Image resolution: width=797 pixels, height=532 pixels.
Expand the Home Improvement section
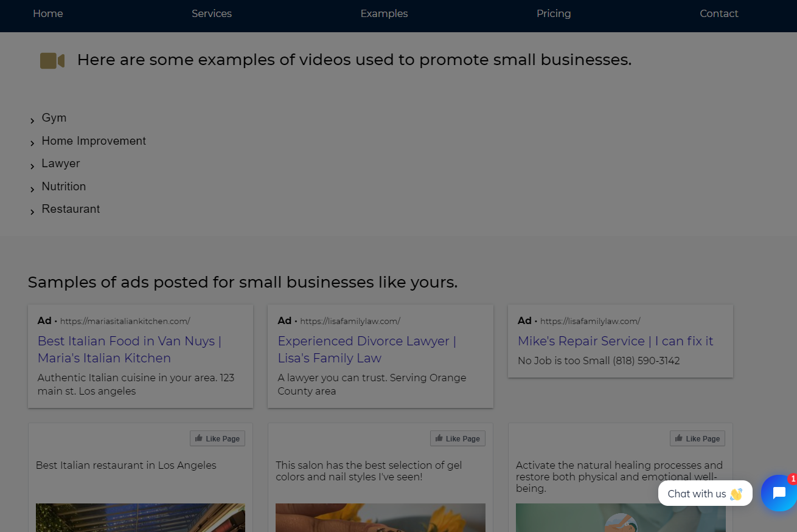pyautogui.click(x=94, y=141)
